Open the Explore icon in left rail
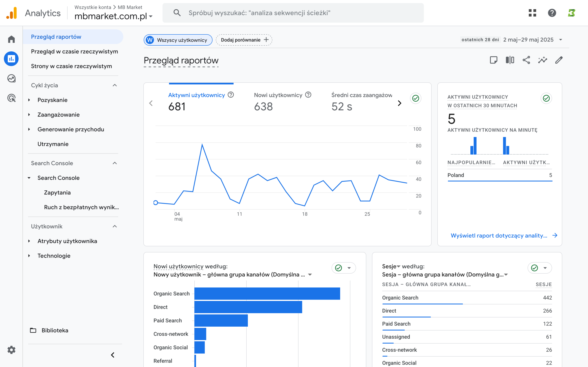 point(11,78)
